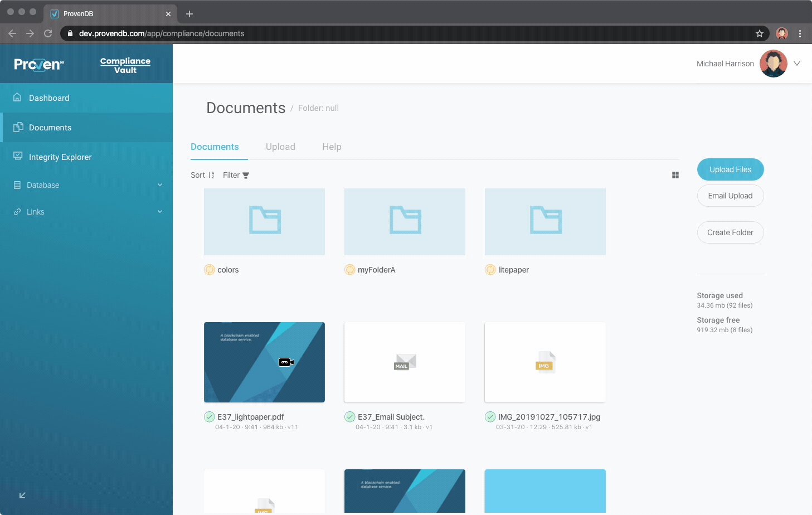Open Integrity Explorer from sidebar
The width and height of the screenshot is (812, 515).
tap(86, 157)
